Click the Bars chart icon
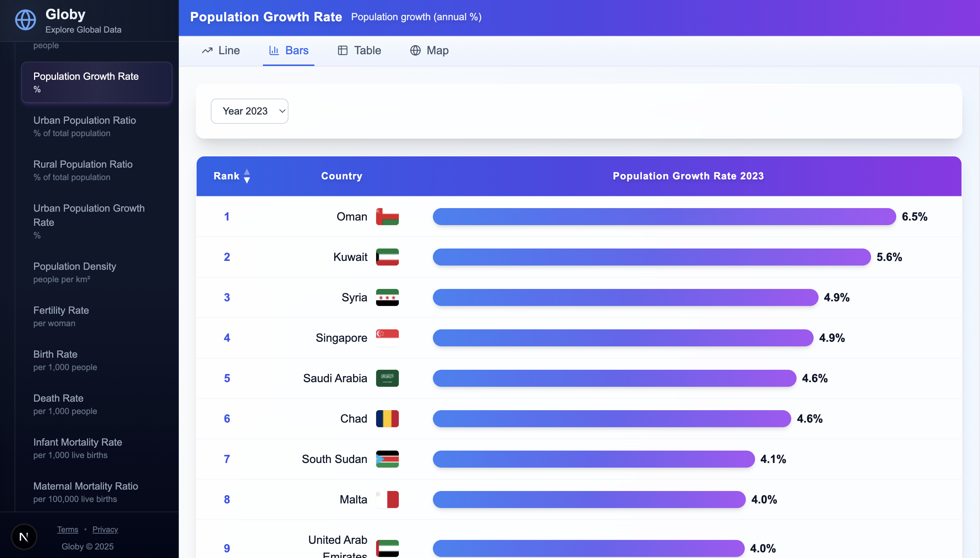Viewport: 980px width, 558px height. pyautogui.click(x=274, y=50)
